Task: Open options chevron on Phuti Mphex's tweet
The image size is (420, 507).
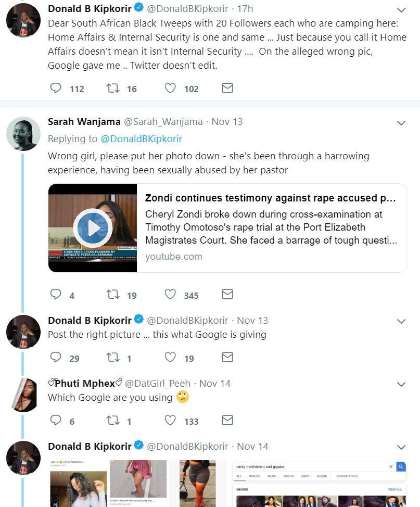Action: pos(401,384)
